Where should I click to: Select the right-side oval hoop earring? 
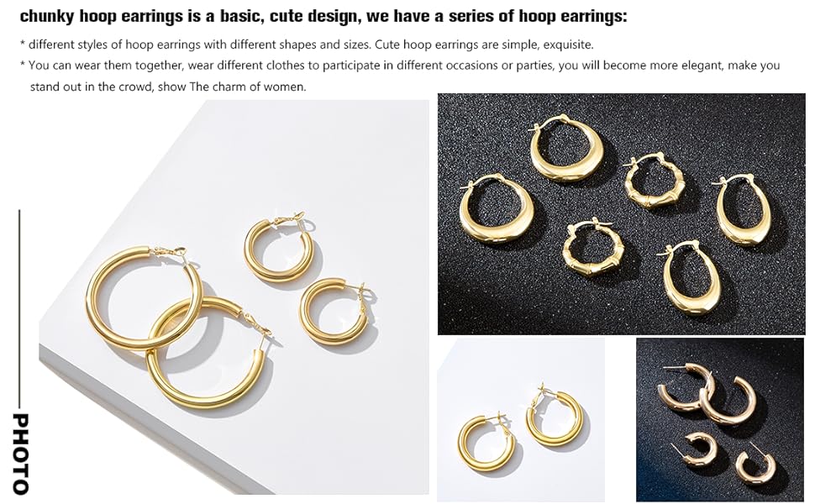click(x=744, y=211)
